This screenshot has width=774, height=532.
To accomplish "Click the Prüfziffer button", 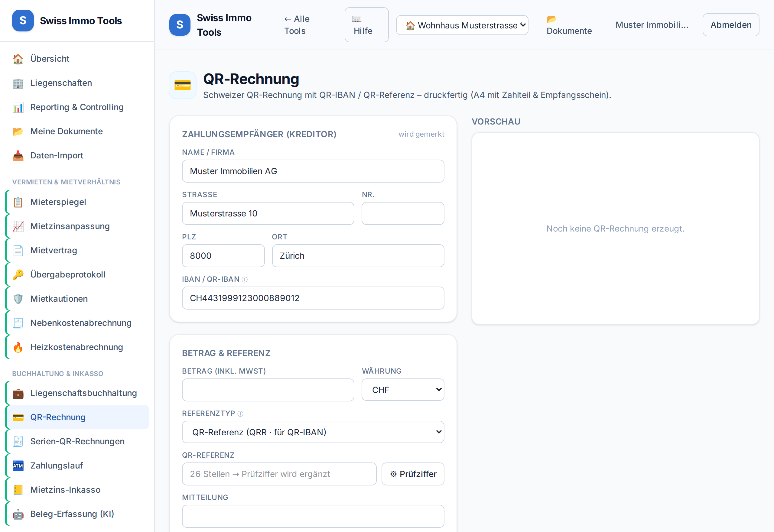I will [413, 474].
